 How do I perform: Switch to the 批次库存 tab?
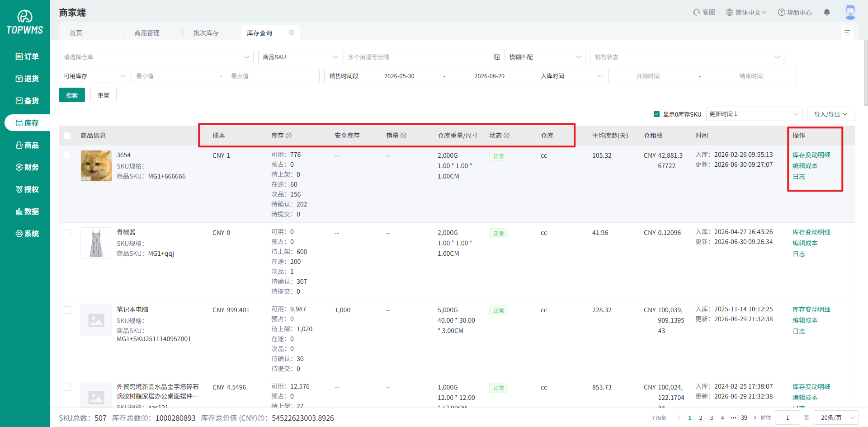tap(206, 33)
